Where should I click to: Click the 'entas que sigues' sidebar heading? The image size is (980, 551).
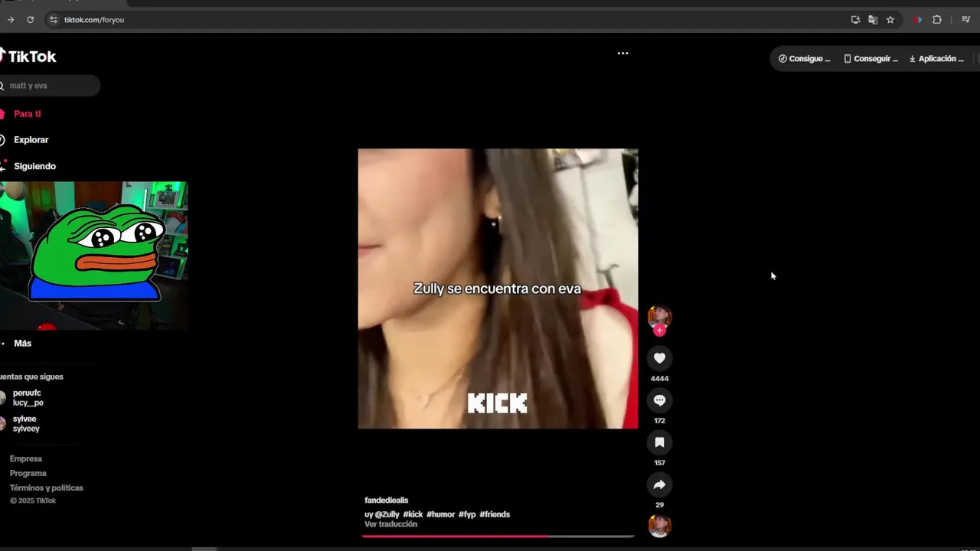coord(31,377)
